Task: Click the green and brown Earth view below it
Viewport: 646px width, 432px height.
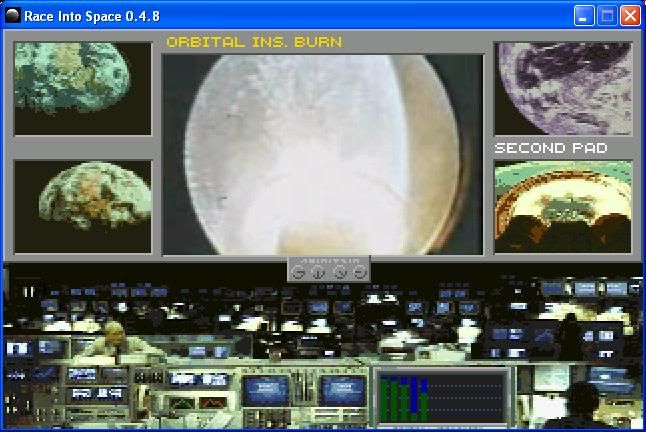Action: point(83,207)
